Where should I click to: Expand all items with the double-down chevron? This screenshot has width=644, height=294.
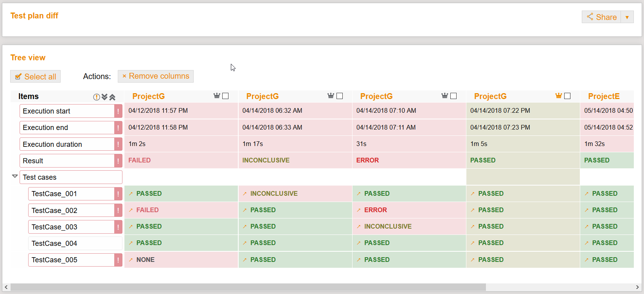104,97
